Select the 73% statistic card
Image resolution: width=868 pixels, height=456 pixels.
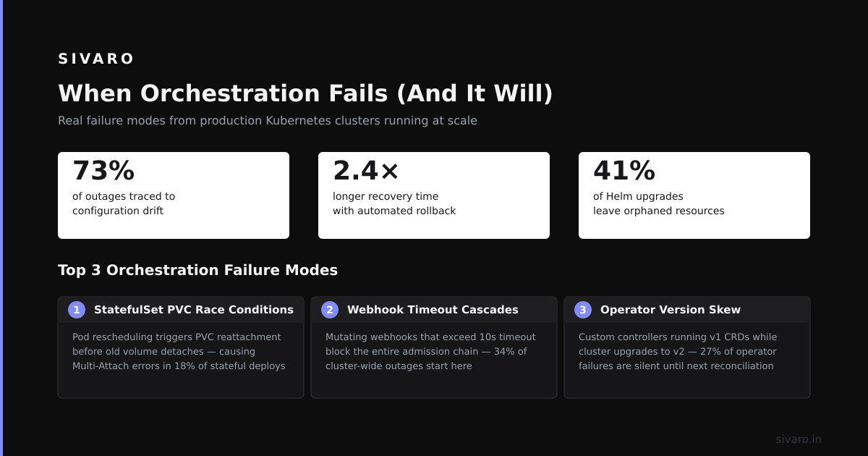coord(174,195)
